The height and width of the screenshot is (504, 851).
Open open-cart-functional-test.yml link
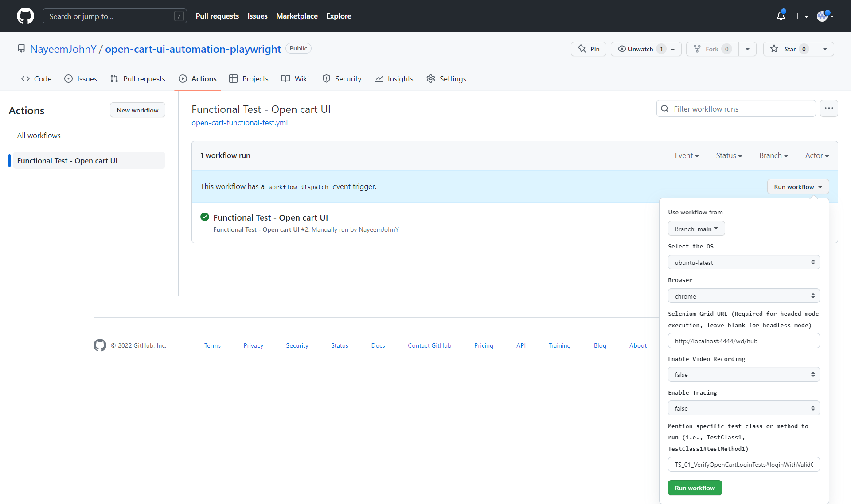(239, 123)
